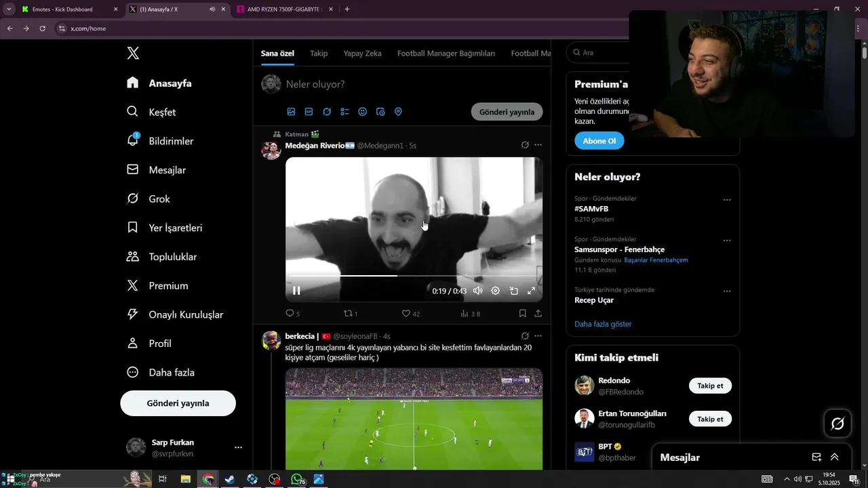This screenshot has height=488, width=868.
Task: Open Onaylı Kuruluşlar
Action: [175, 314]
